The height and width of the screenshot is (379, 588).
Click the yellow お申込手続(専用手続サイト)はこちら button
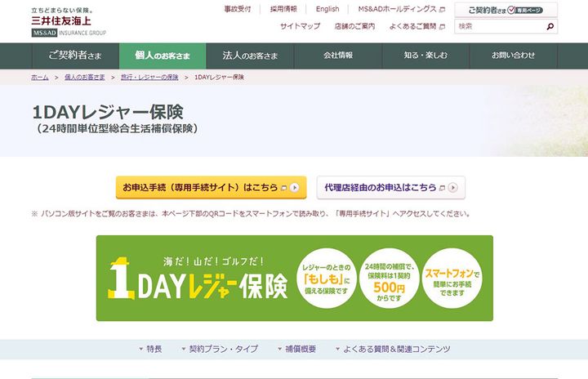point(212,187)
